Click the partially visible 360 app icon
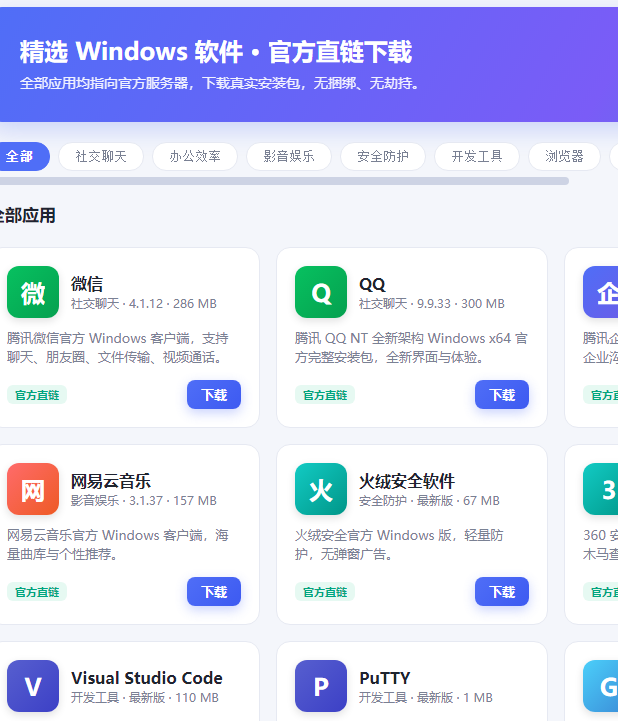 [x=601, y=489]
